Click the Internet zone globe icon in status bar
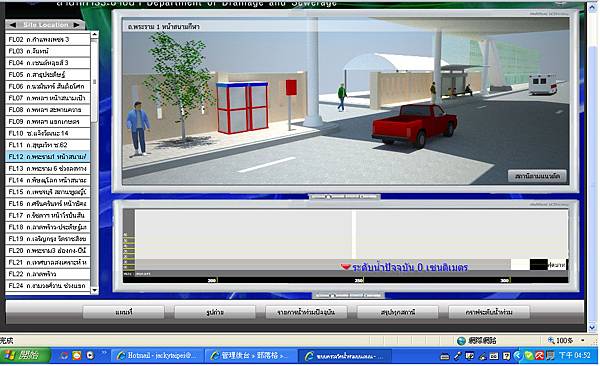Screen dimensions: 600x366 point(461,340)
